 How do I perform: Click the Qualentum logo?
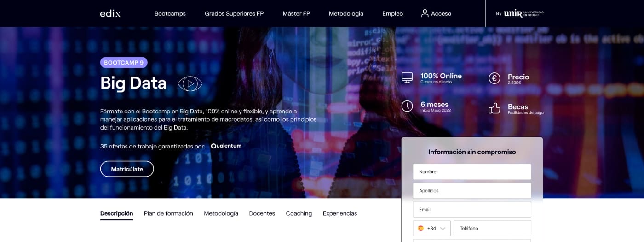pos(226,146)
